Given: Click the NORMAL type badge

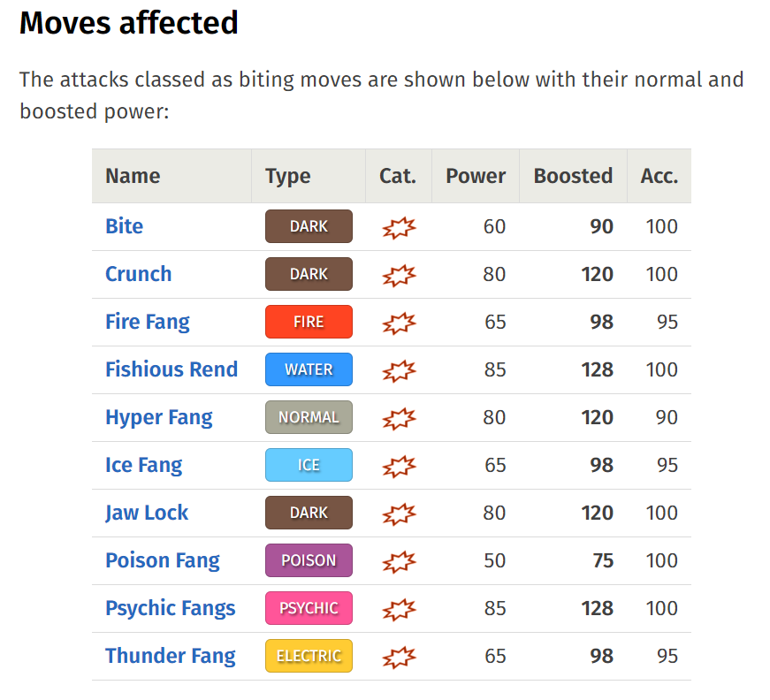Looking at the screenshot, I should pos(309,417).
